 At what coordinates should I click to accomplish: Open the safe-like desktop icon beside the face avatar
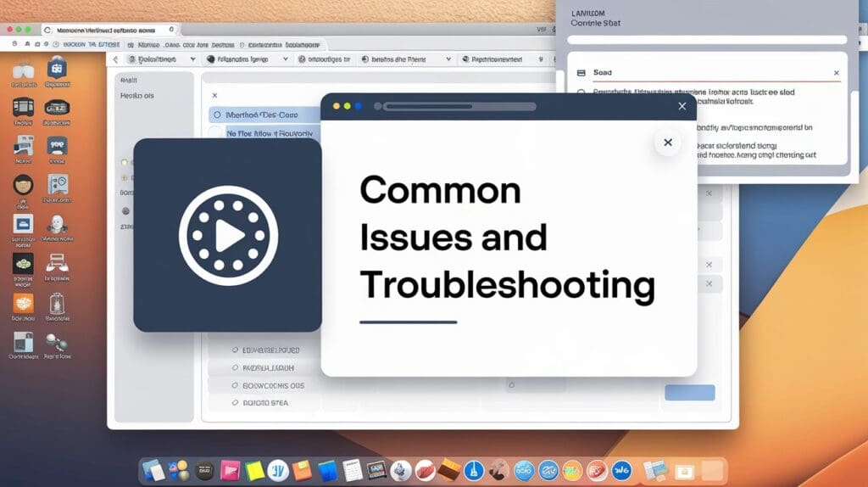tap(57, 184)
